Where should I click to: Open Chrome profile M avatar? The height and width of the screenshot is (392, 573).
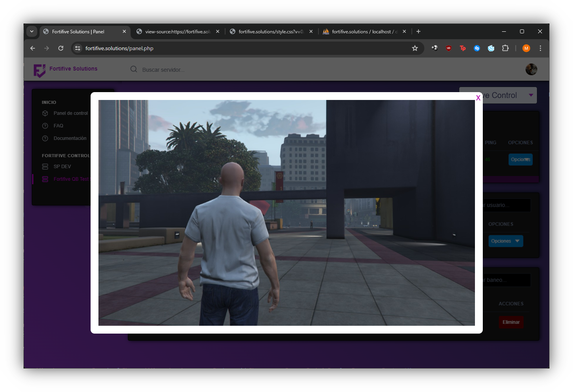pos(526,48)
